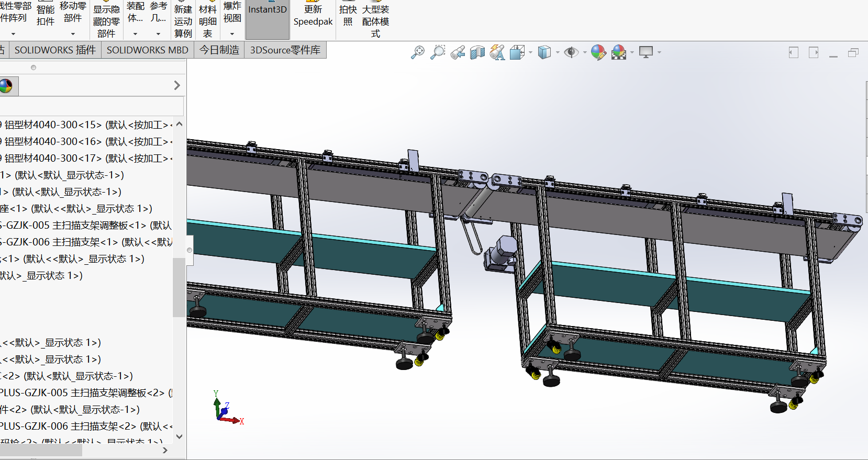Open the Section View tool
This screenshot has height=460, width=868.
point(477,52)
